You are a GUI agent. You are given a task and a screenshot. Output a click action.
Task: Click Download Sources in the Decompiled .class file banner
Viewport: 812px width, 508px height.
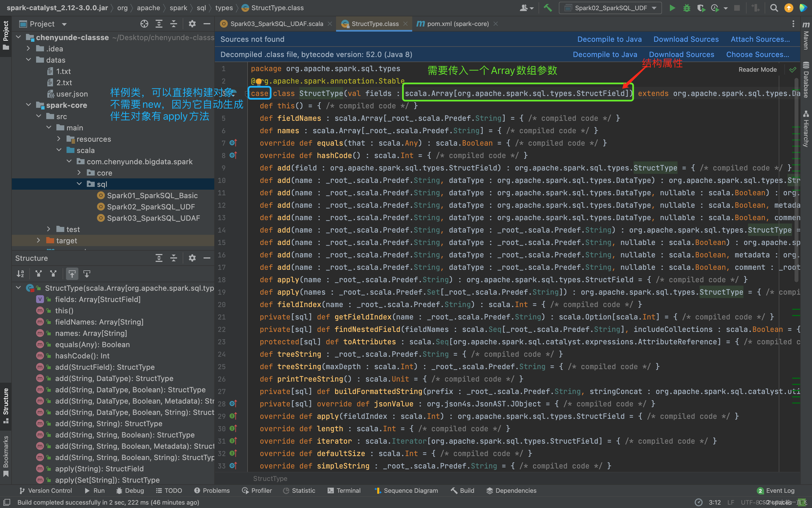coord(681,54)
